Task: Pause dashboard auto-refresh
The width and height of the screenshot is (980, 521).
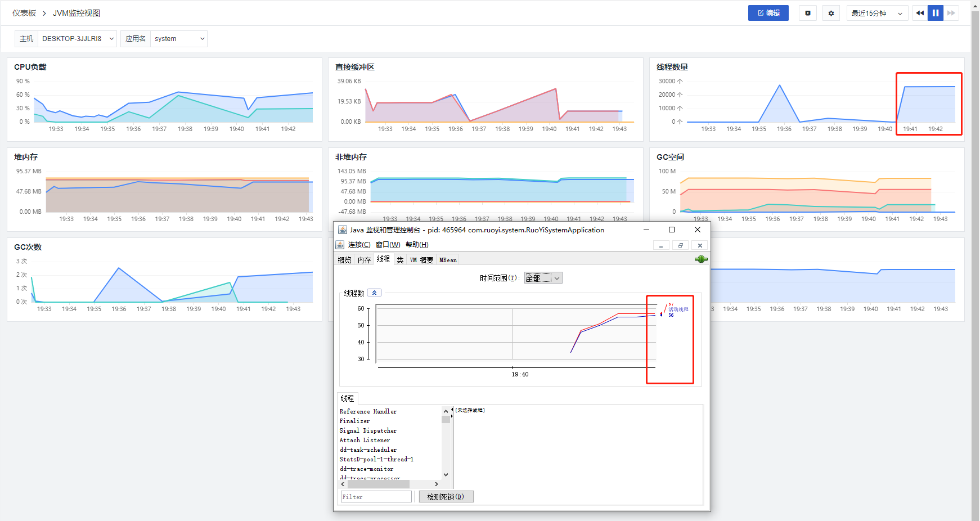Action: 936,13
